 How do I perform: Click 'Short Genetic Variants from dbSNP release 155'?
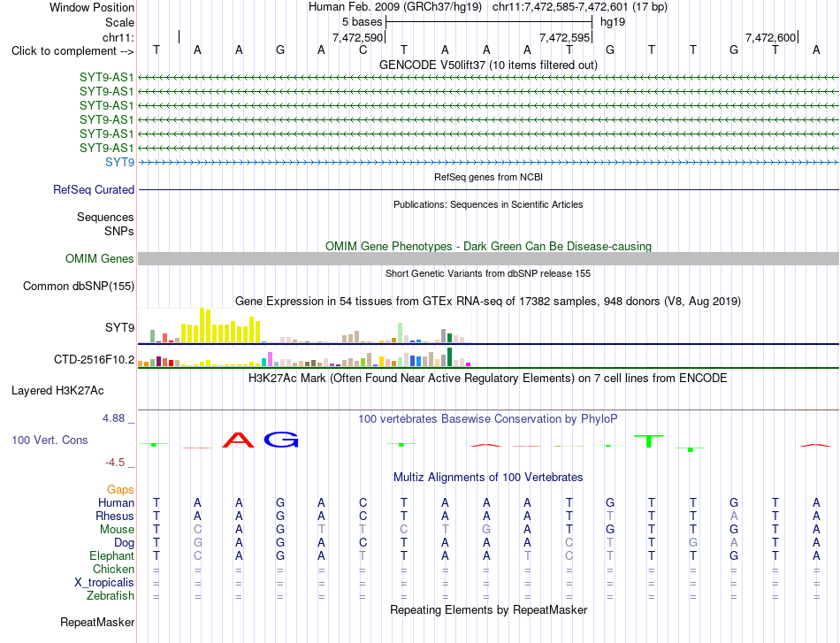pyautogui.click(x=488, y=273)
